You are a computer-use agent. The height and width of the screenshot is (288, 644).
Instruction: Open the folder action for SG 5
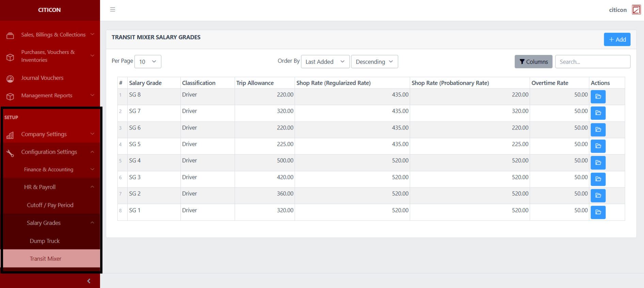click(x=598, y=146)
